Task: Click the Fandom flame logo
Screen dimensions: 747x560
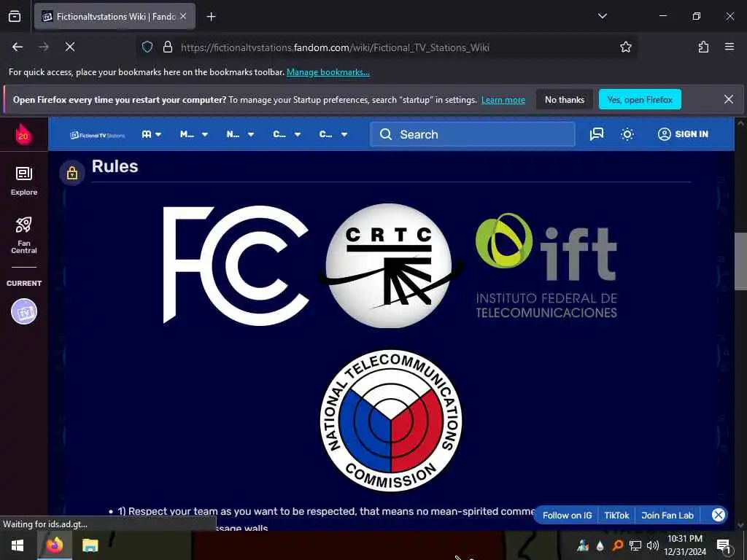Action: 23,134
